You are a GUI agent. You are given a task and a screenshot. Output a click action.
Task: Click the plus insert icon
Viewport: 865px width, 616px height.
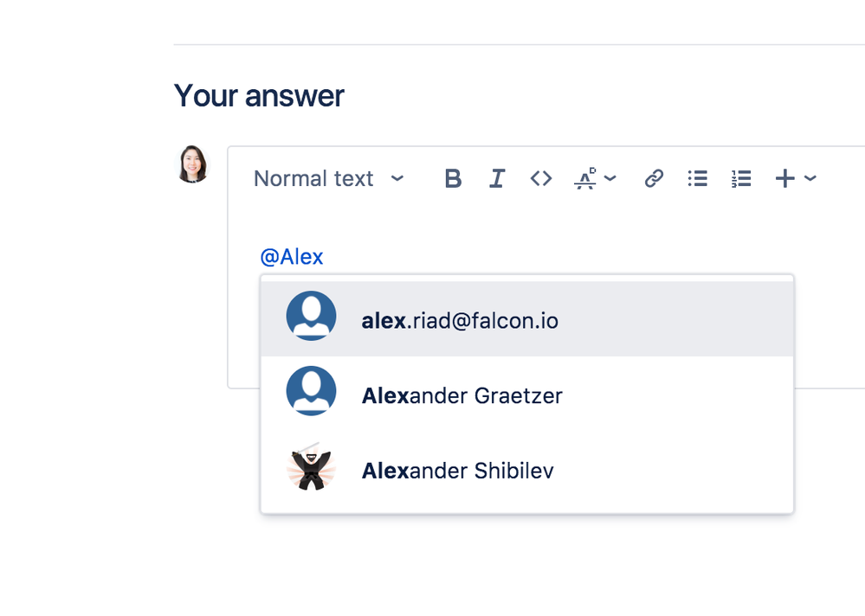coord(785,178)
